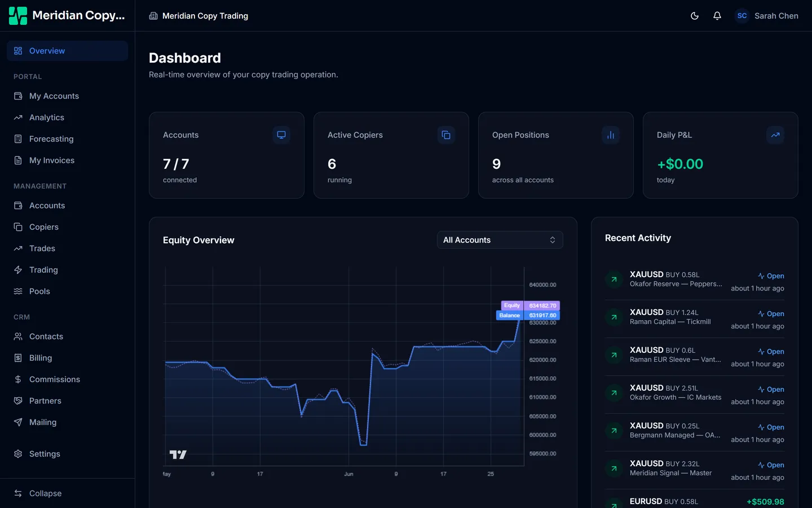Viewport: 812px width, 508px height.
Task: Click the arrow icon on Raman Capital row
Action: pyautogui.click(x=614, y=317)
